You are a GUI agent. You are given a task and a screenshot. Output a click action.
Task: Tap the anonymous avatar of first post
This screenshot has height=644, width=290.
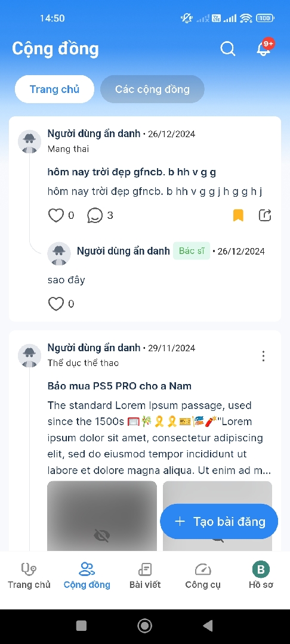pos(30,142)
